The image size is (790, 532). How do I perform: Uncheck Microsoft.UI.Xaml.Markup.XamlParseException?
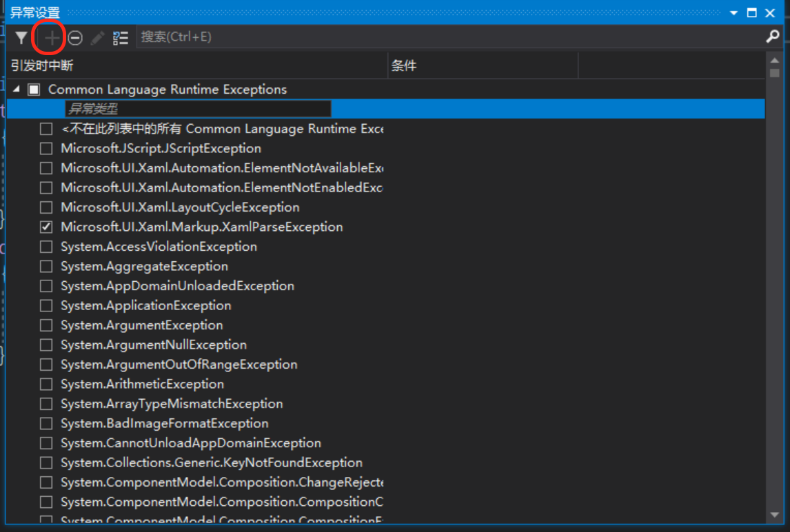[x=46, y=227]
